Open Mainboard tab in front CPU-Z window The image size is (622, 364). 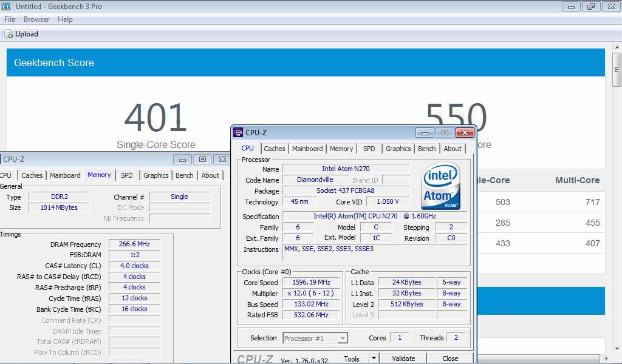307,149
